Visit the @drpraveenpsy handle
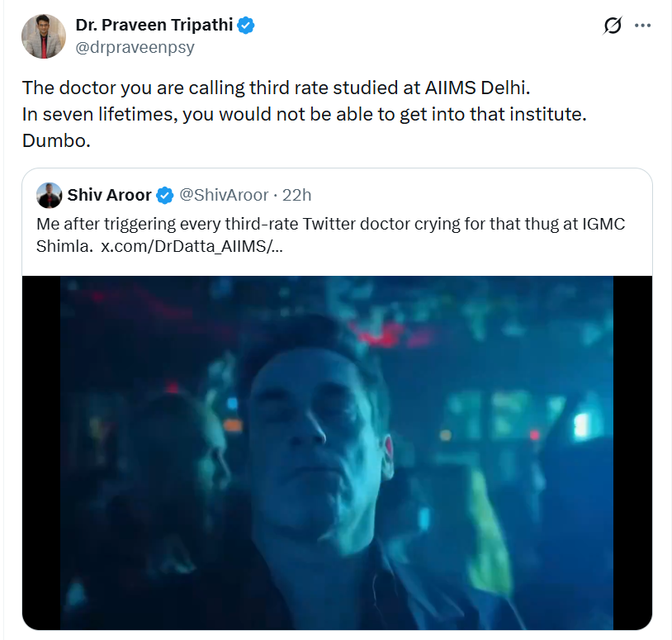672x640 pixels. pos(135,47)
